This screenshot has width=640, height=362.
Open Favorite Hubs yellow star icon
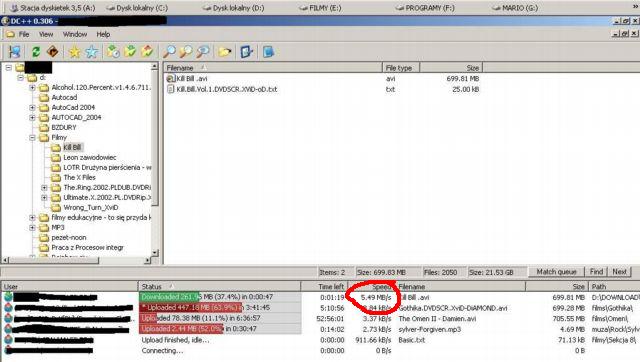74,52
